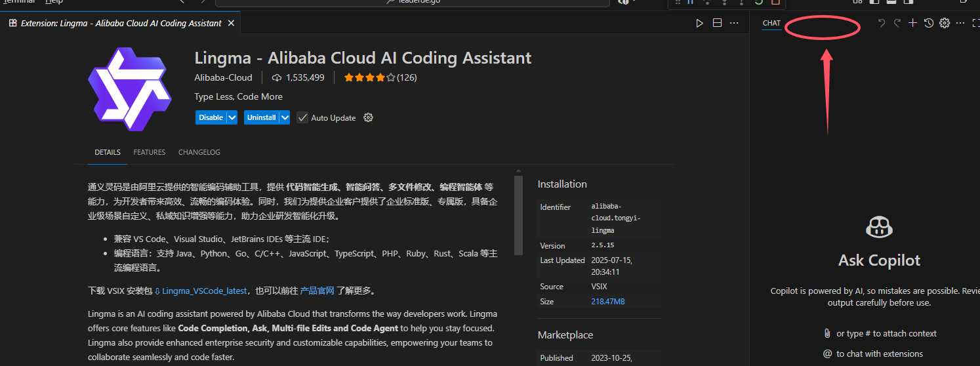Click the Ask Copilot heading
980x366 pixels.
tap(879, 260)
